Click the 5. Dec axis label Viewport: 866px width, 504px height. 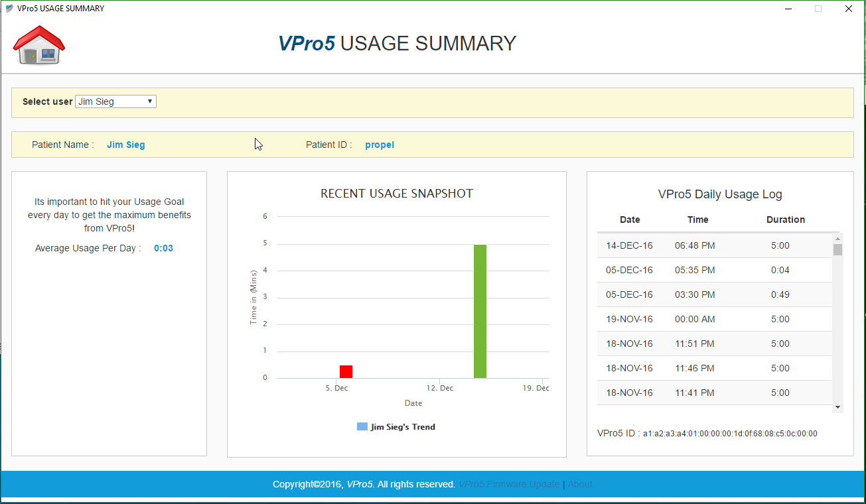click(x=337, y=388)
